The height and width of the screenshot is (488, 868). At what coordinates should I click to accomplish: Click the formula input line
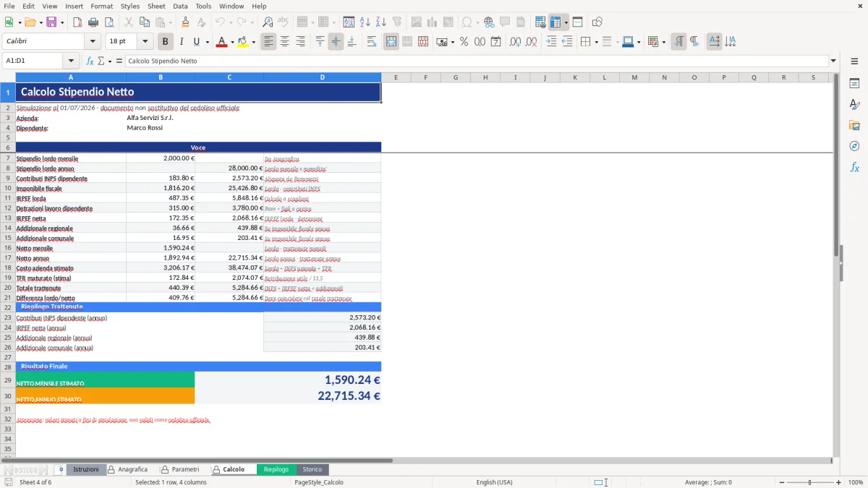click(476, 61)
